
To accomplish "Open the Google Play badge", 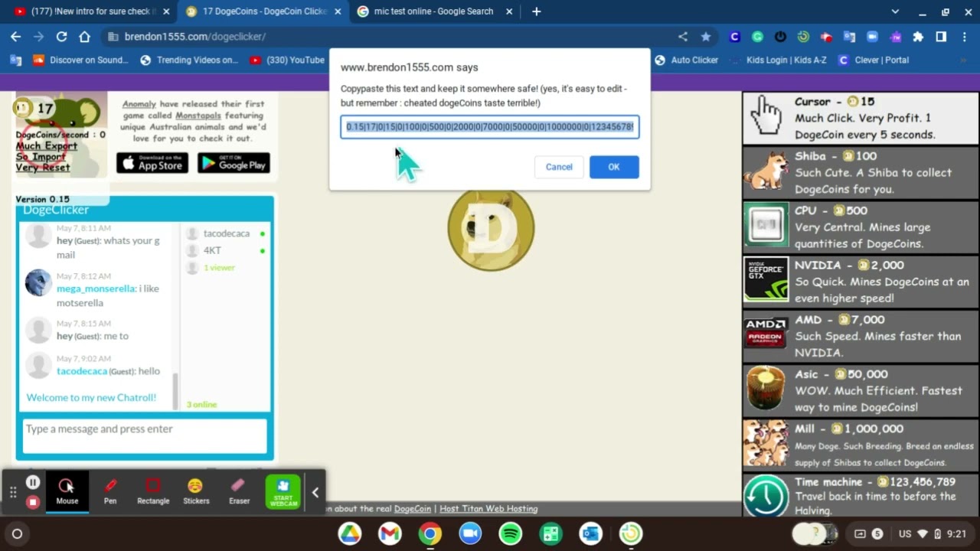I will (x=234, y=162).
